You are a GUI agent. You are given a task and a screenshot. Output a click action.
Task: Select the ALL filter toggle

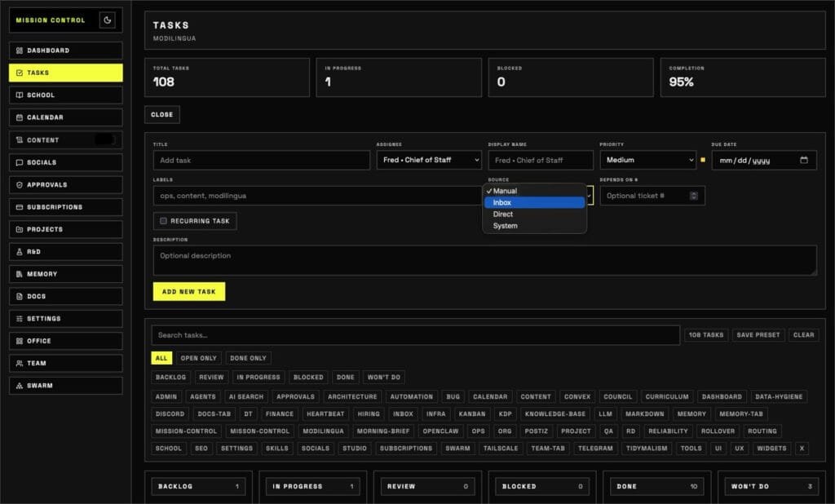click(161, 358)
